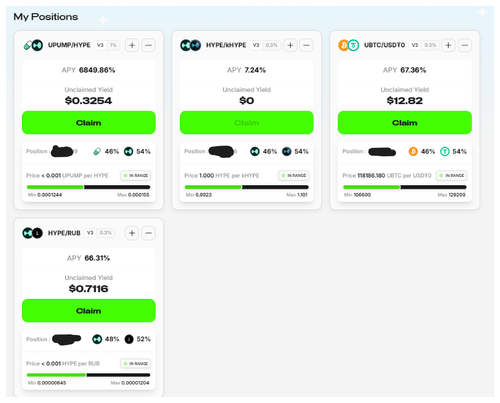Click the disabled Claim button on HYPE/kHYPE

247,123
